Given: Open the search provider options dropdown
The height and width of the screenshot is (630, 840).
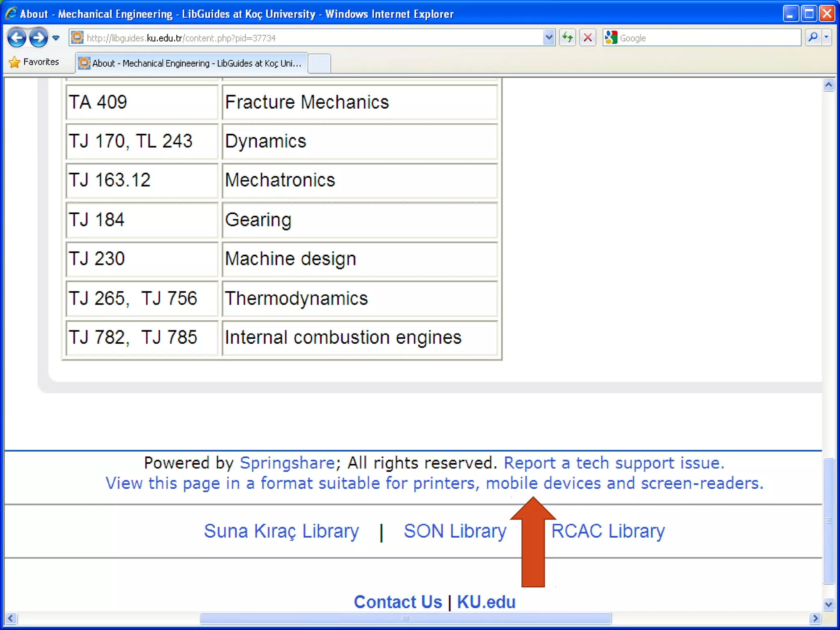Looking at the screenshot, I should click(826, 38).
